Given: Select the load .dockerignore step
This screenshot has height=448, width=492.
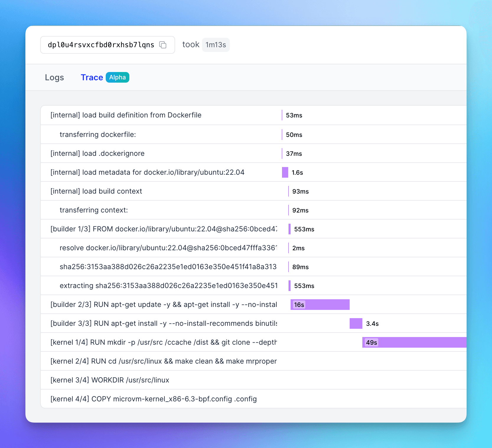Looking at the screenshot, I should click(97, 153).
